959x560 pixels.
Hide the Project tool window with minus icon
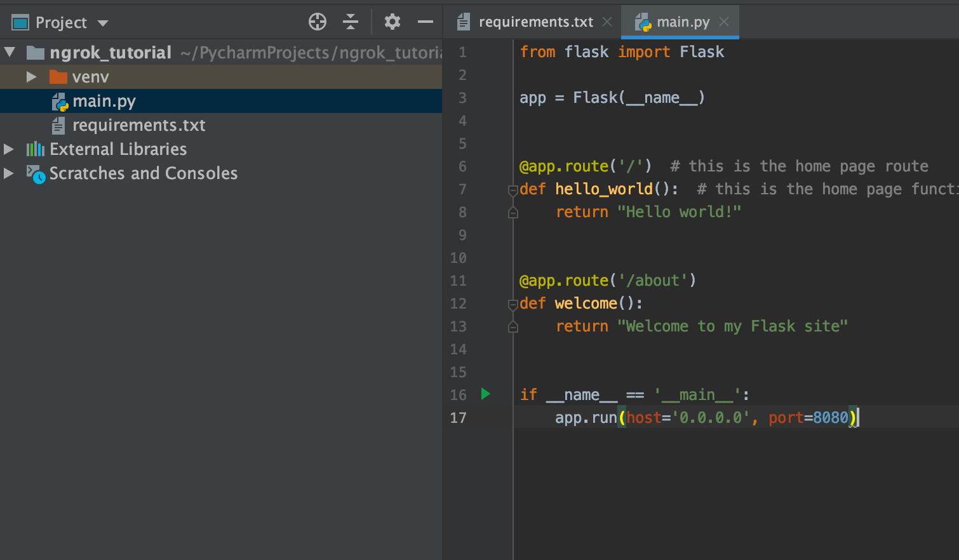425,22
